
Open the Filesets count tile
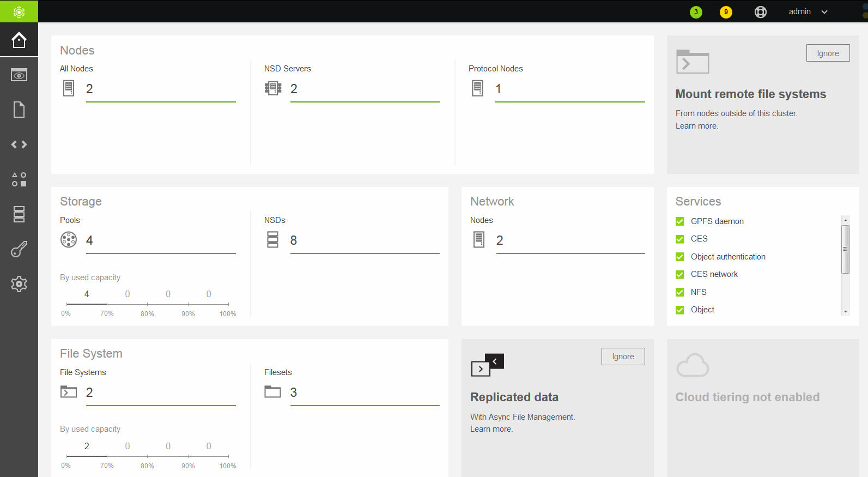(x=294, y=393)
